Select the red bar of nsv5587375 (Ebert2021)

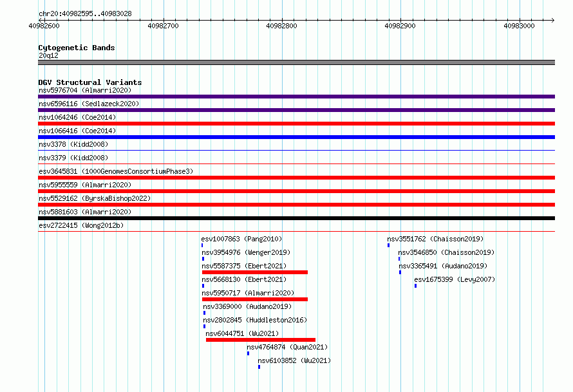(x=255, y=272)
